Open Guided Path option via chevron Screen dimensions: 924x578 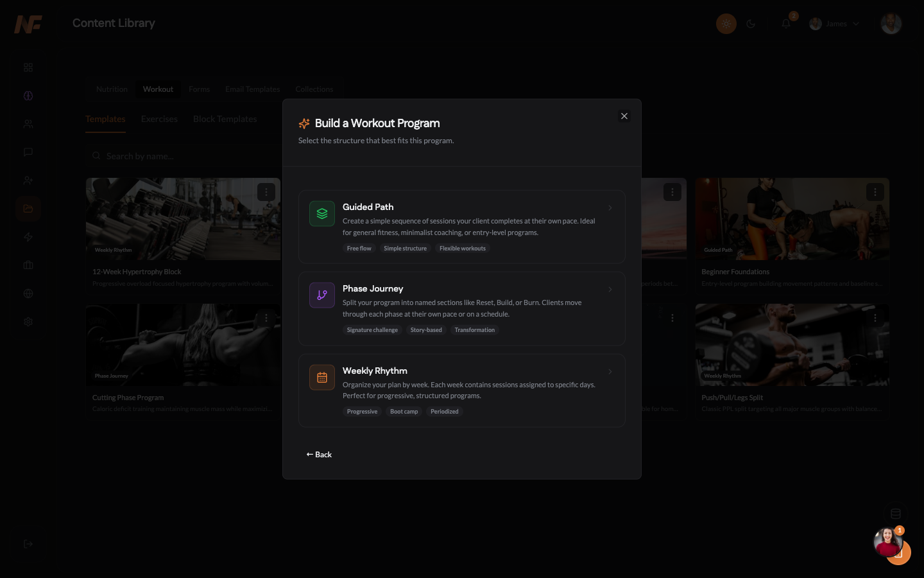(x=610, y=208)
